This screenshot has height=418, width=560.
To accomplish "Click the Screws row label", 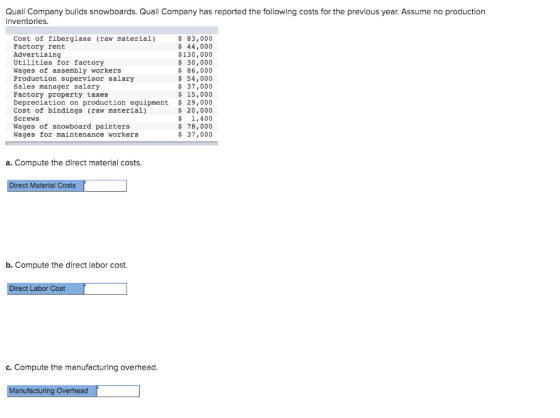I will 26,119.
